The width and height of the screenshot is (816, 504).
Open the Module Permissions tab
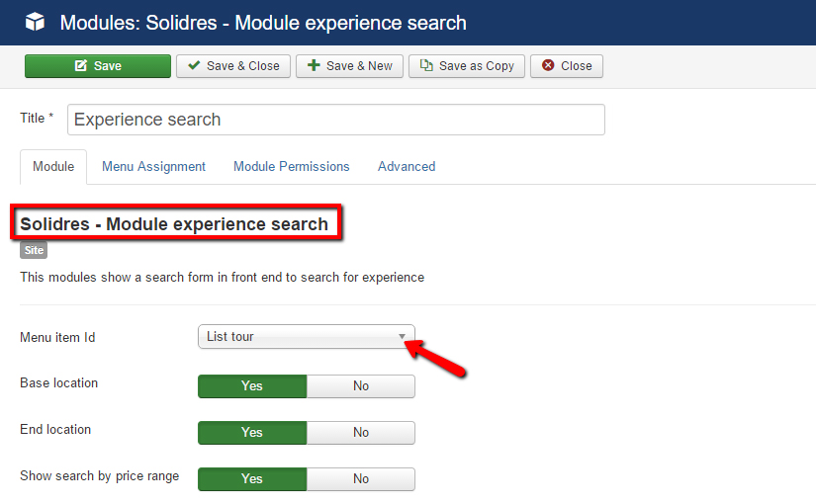(292, 166)
